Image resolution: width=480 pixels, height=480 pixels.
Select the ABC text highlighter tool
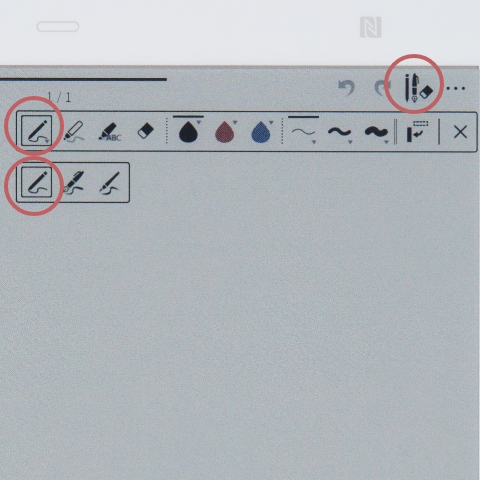click(x=110, y=132)
